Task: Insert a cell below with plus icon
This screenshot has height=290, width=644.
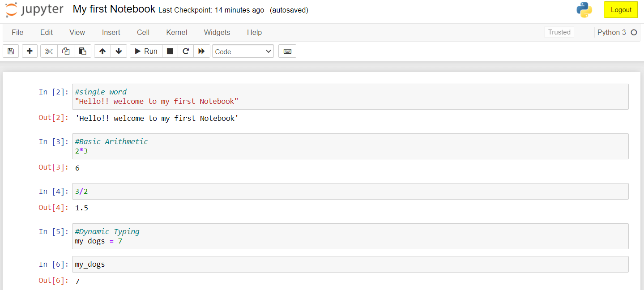Action: [x=30, y=51]
